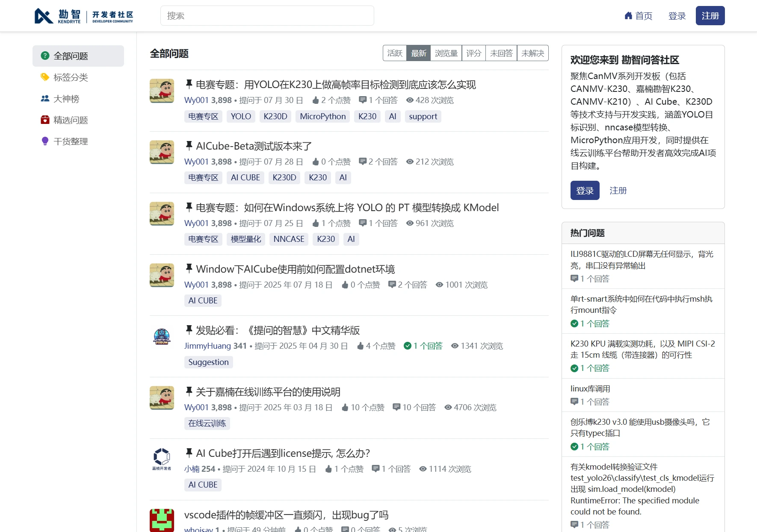Open hot question about ILI9881C LCD屏幕

642,260
